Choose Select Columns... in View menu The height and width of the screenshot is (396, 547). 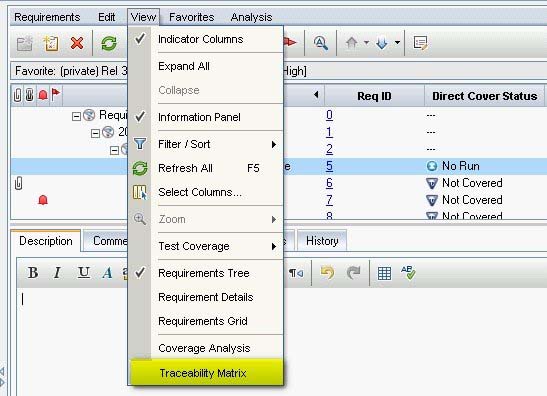click(x=206, y=192)
